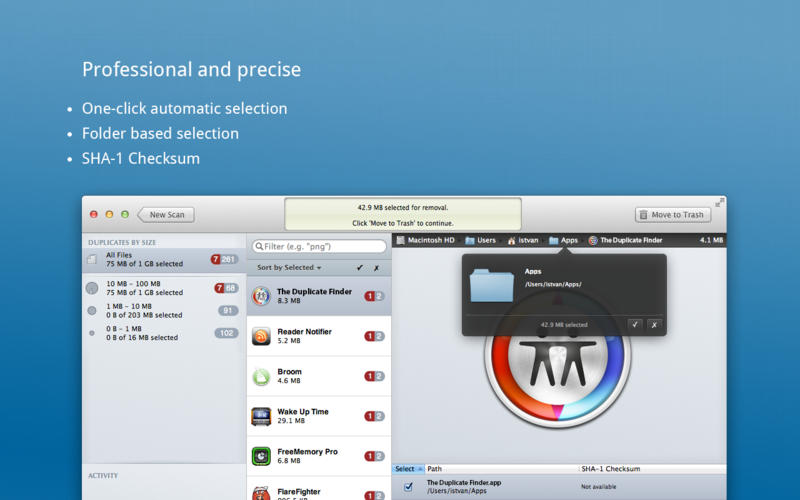Open the Sort by Selected dropdown

(289, 267)
